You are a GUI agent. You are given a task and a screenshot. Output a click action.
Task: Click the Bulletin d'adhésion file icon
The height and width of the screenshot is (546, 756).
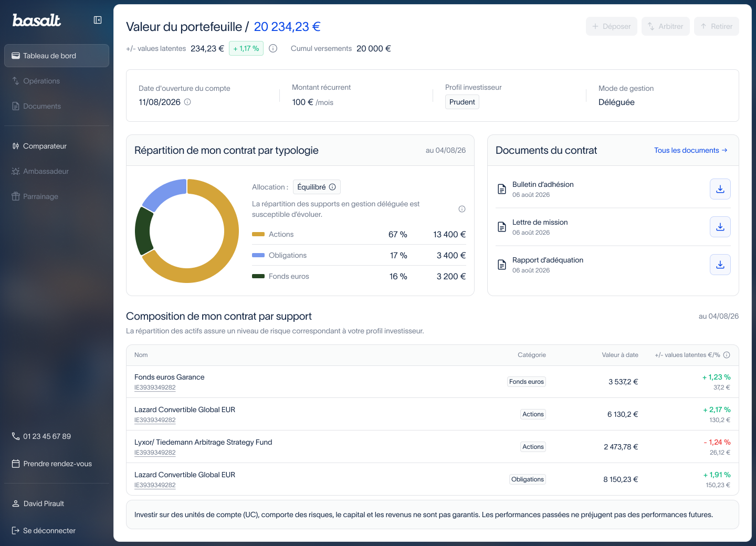tap(502, 189)
